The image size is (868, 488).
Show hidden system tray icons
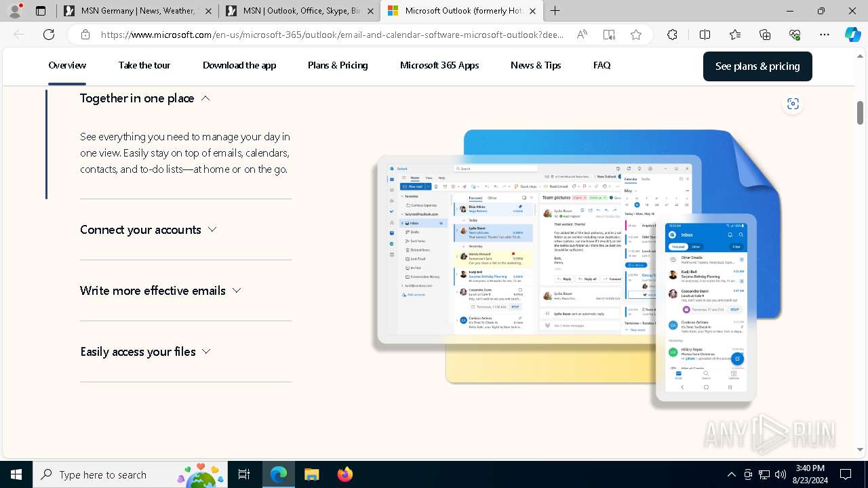(x=731, y=474)
